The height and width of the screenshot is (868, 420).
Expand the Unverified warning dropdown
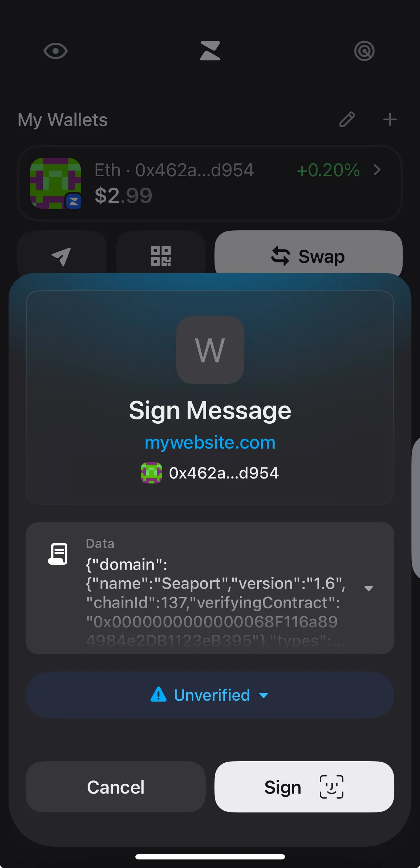(x=210, y=695)
